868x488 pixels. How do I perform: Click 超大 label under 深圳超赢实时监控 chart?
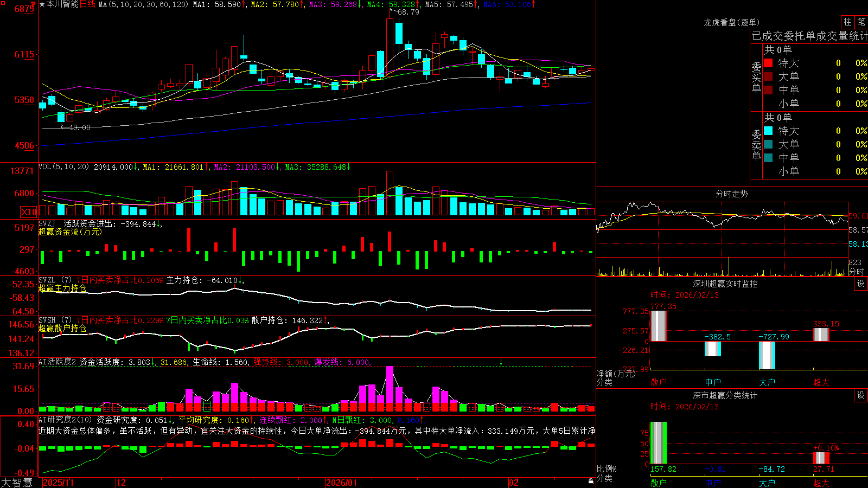(821, 382)
